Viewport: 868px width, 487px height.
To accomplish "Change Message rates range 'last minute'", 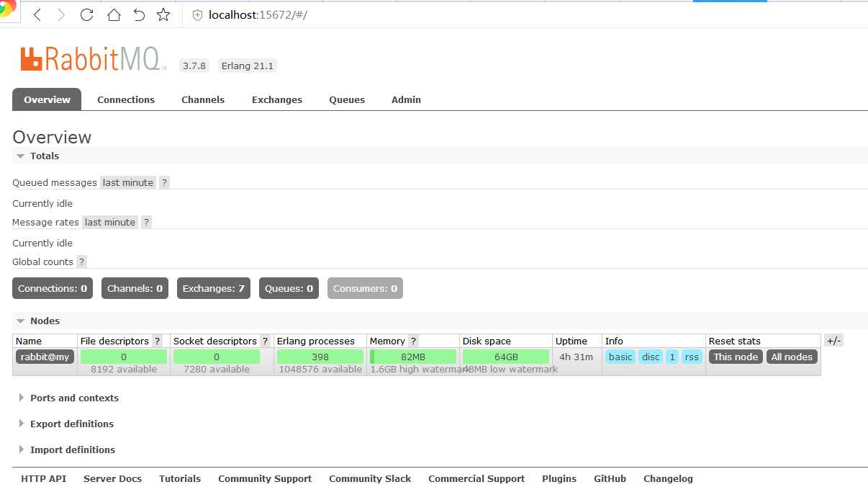I will (110, 223).
